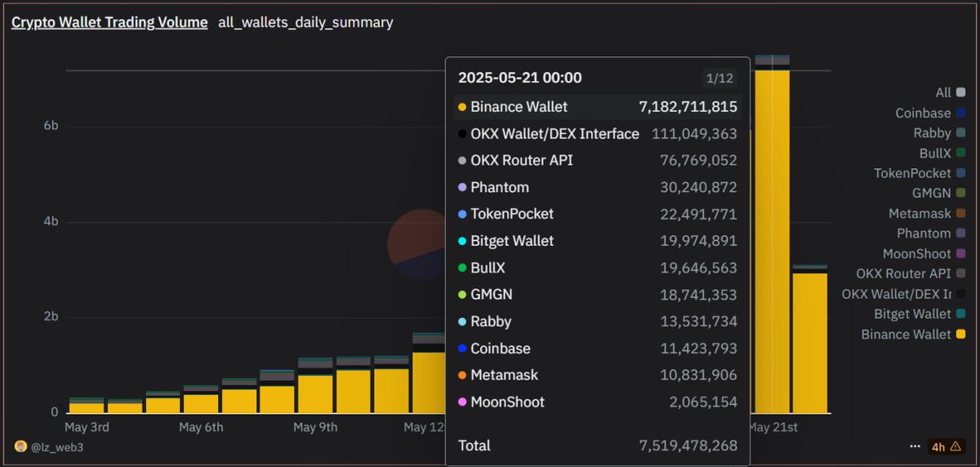Click the Total 7,519,478,268 value
Screen dimensions: 980x467
tap(688, 446)
